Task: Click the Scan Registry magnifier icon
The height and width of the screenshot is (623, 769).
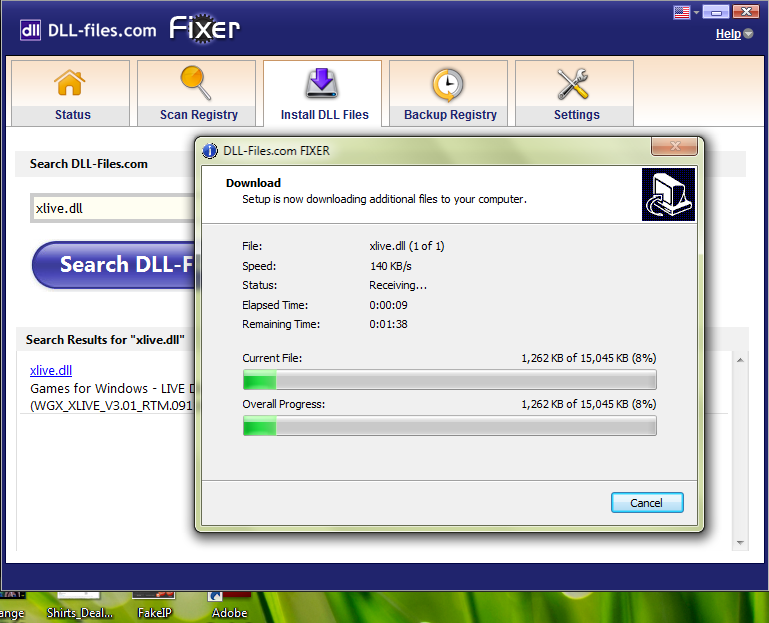Action: pos(196,82)
